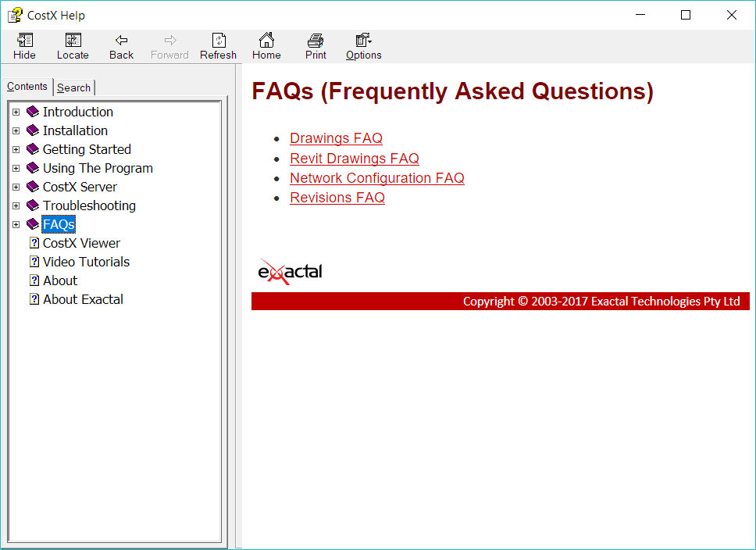Open the CostX Viewer topic

pos(81,243)
